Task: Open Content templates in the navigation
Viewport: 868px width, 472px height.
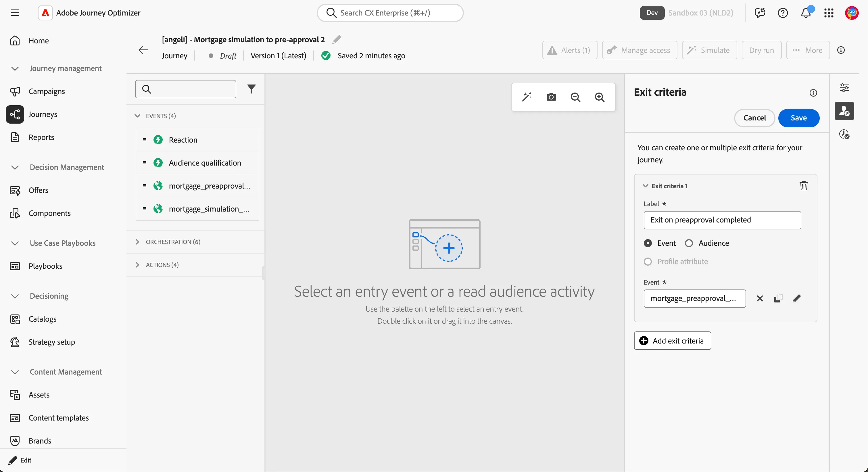Action: [59, 418]
